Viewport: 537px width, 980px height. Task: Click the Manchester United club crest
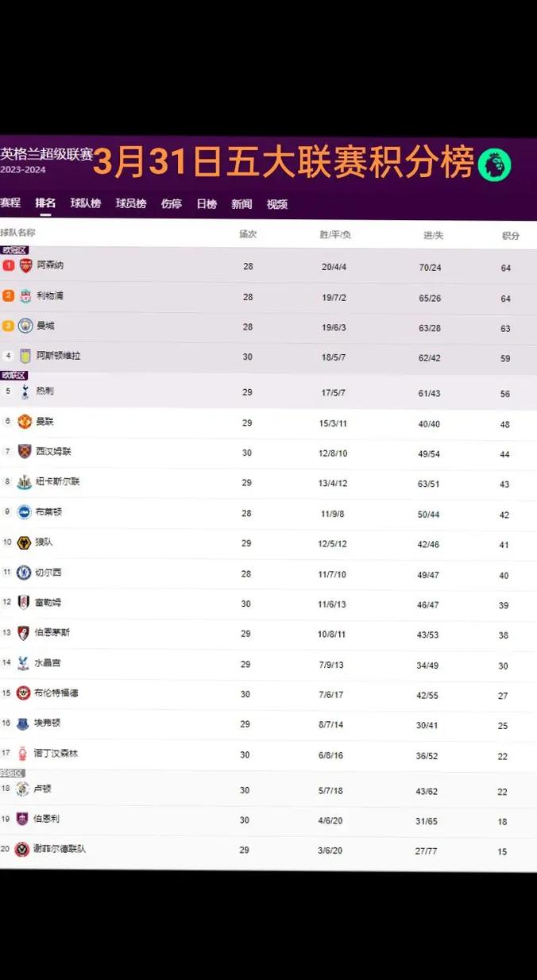tap(25, 421)
